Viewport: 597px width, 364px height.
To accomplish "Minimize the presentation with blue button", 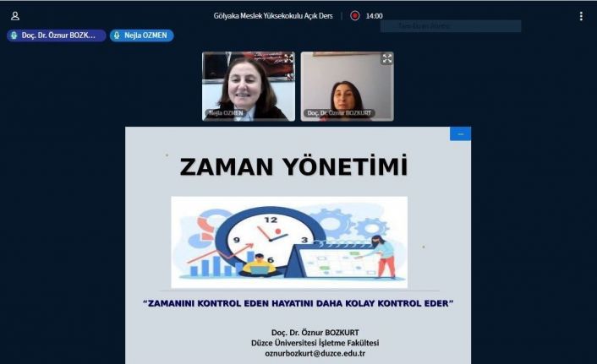I will pos(460,134).
